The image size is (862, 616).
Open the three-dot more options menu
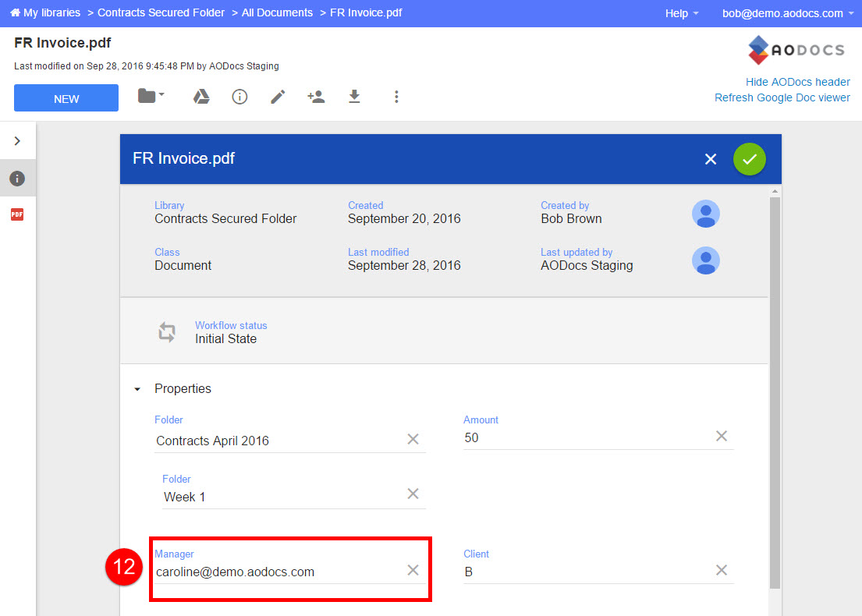[396, 97]
